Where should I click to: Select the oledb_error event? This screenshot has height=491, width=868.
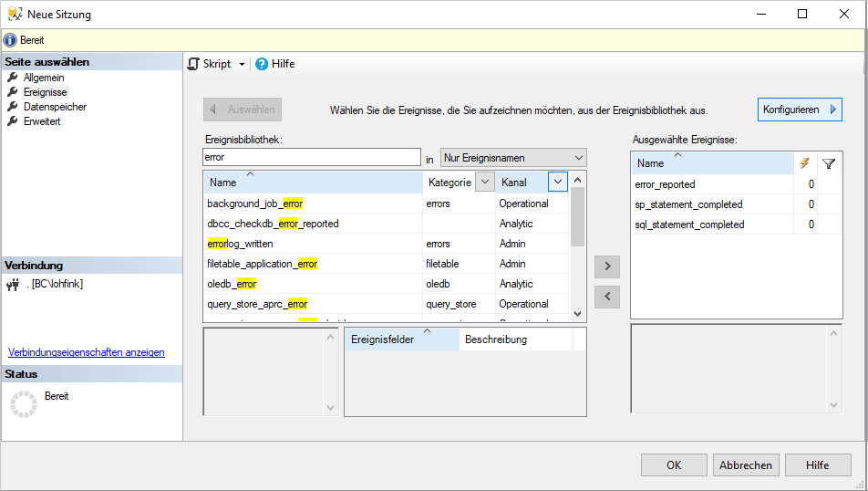[x=386, y=283]
